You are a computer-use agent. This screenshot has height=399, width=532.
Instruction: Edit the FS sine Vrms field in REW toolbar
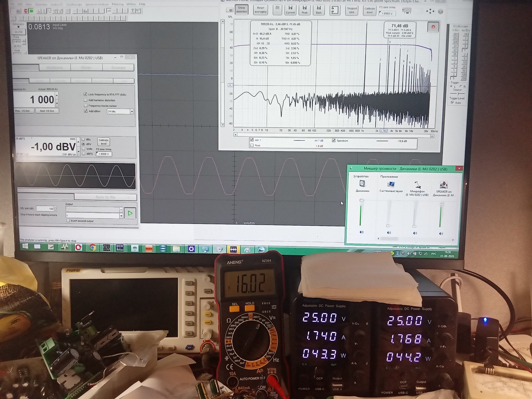pos(387,13)
